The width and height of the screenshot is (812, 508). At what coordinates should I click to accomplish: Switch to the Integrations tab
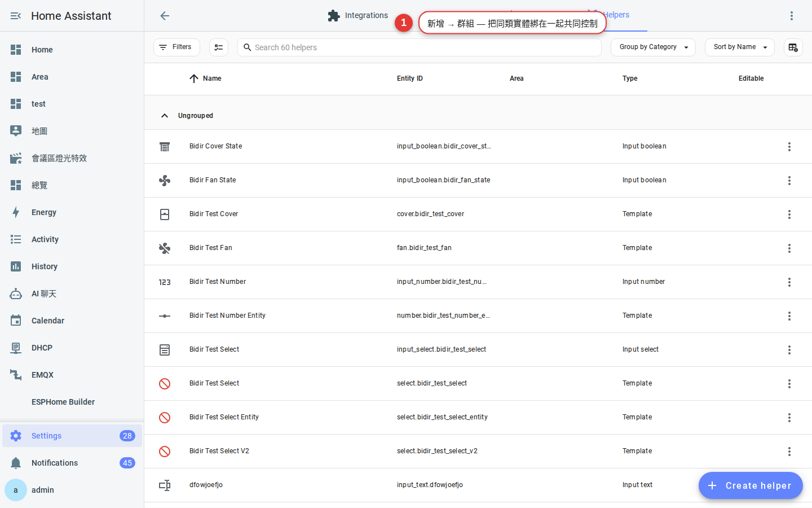pyautogui.click(x=358, y=16)
